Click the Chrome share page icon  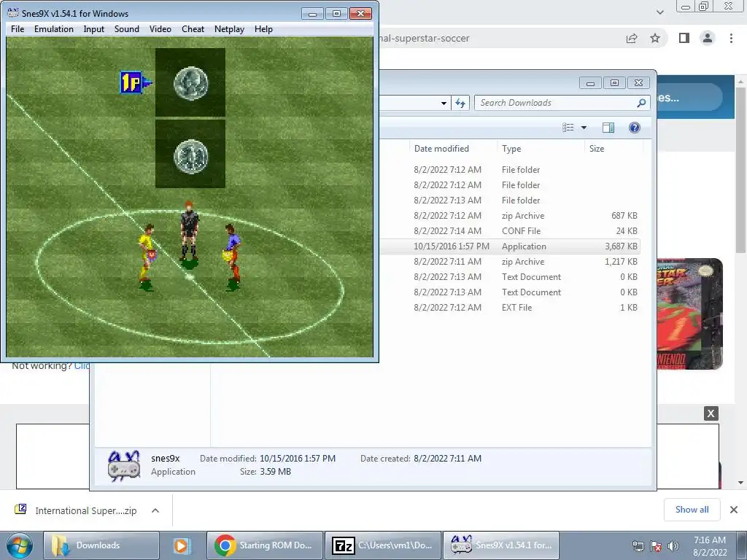click(632, 38)
